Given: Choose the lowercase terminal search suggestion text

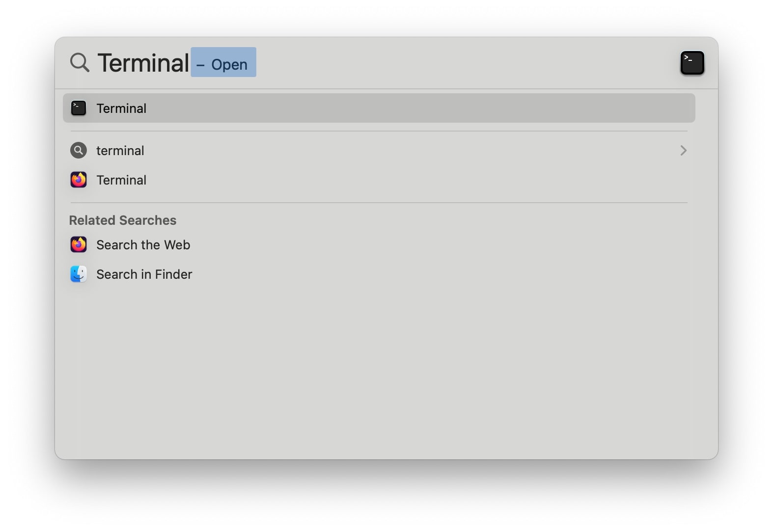Looking at the screenshot, I should [120, 151].
